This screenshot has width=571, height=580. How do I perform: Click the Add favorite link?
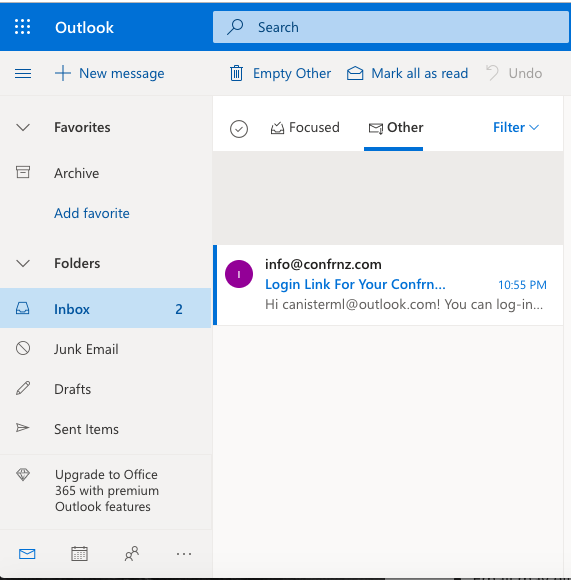tap(92, 213)
